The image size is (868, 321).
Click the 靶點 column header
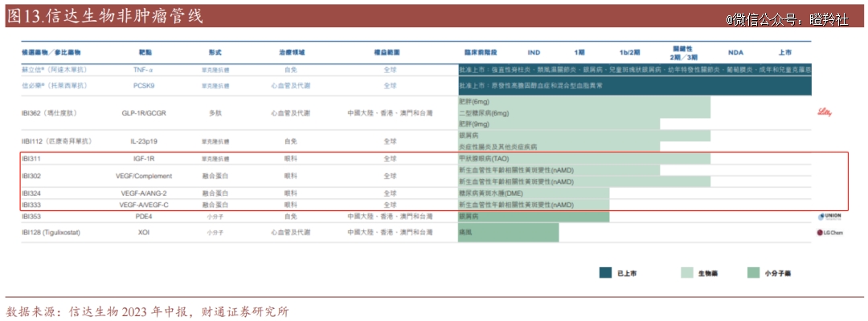(145, 52)
